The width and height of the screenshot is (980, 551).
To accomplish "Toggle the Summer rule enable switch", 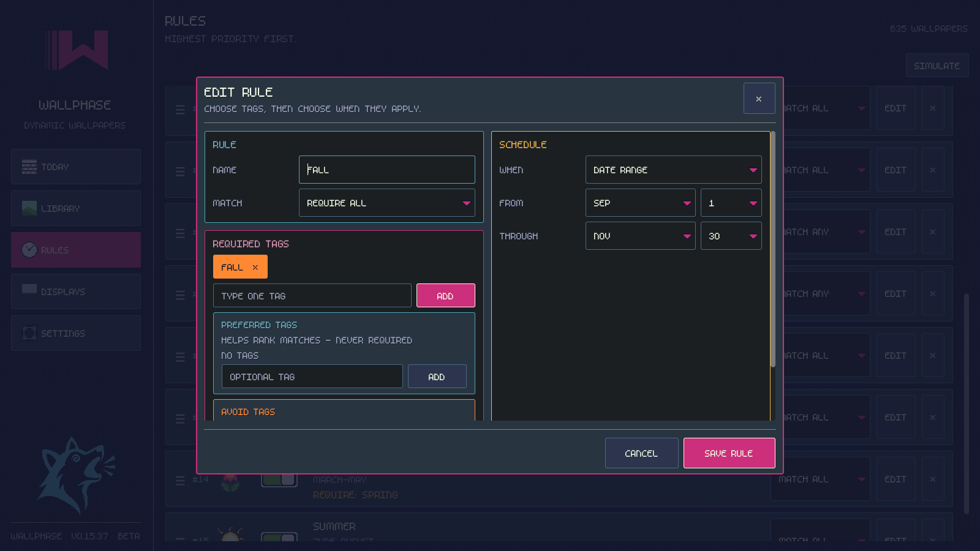I will pyautogui.click(x=279, y=537).
